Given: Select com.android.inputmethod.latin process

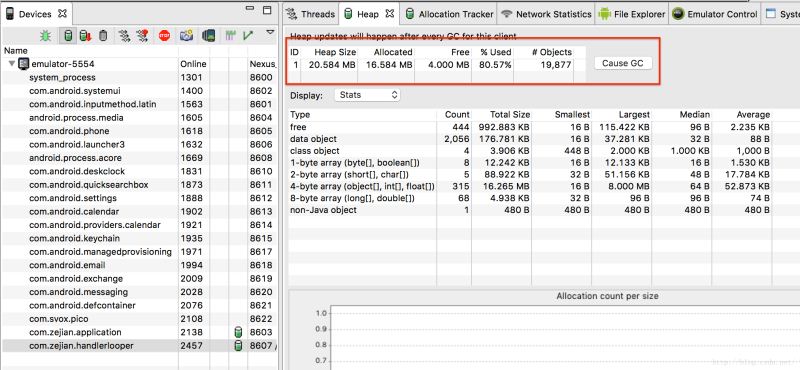Looking at the screenshot, I should point(139,104).
